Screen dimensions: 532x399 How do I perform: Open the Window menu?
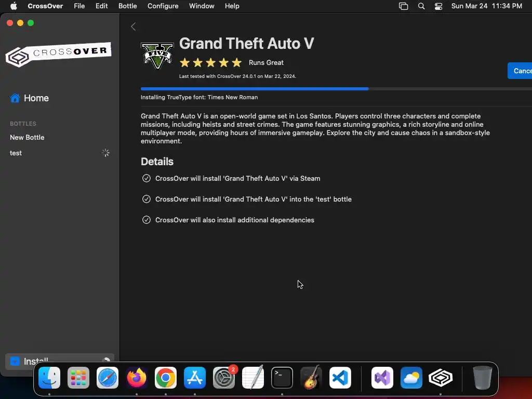tap(202, 6)
